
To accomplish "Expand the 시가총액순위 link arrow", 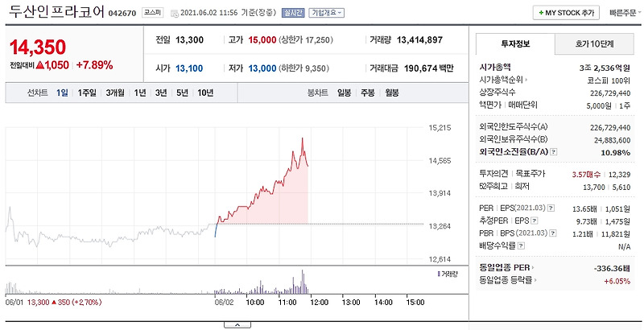I will point(526,80).
